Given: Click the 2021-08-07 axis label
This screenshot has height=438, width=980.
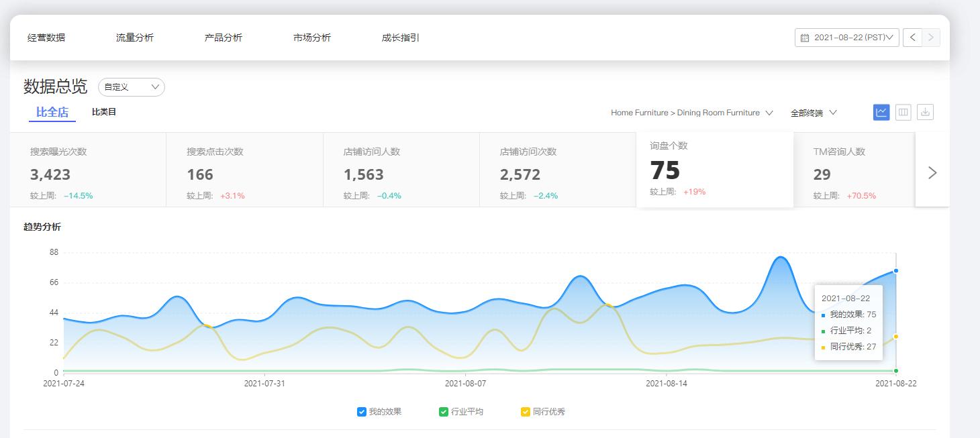Looking at the screenshot, I should 466,384.
